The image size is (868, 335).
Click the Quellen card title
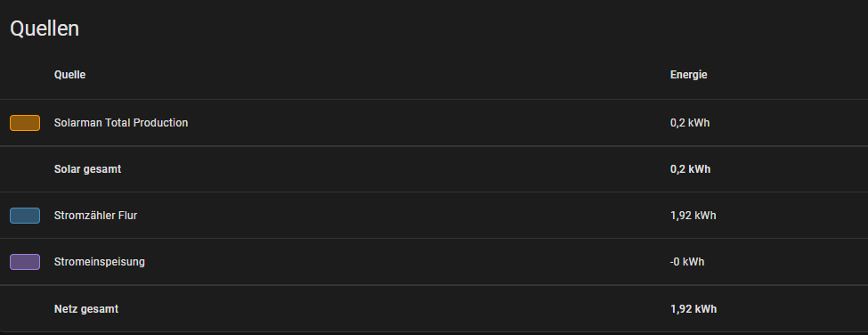click(x=45, y=29)
